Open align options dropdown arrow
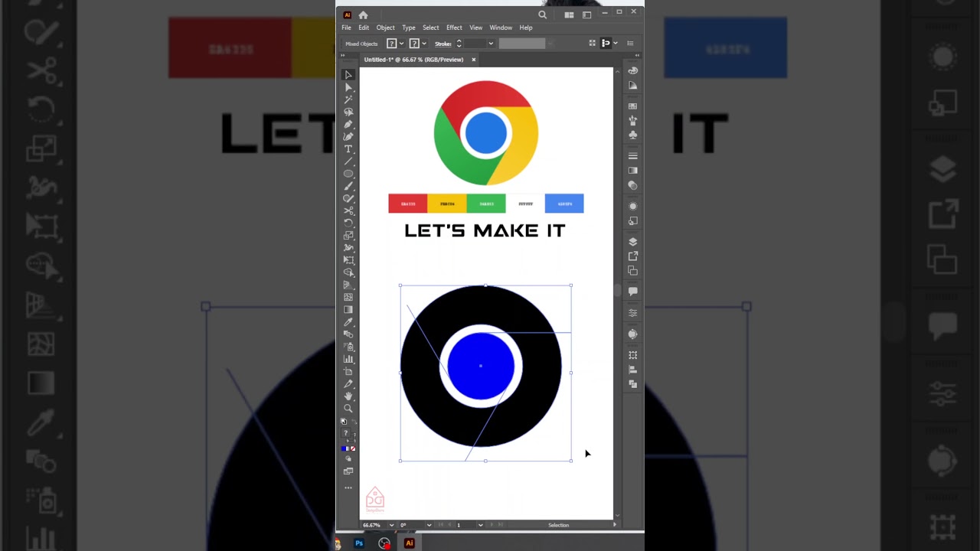 point(616,44)
